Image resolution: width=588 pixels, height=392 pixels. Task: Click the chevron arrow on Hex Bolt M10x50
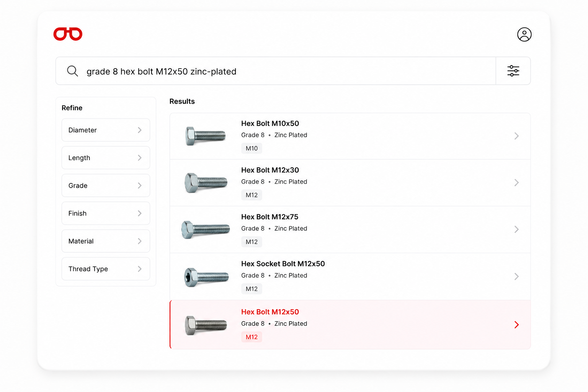tap(516, 136)
